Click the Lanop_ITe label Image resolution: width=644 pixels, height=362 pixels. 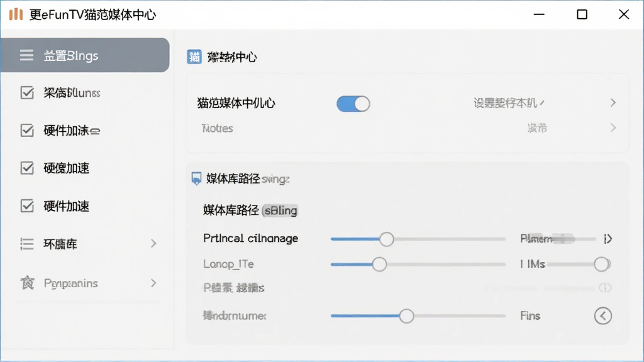(228, 264)
